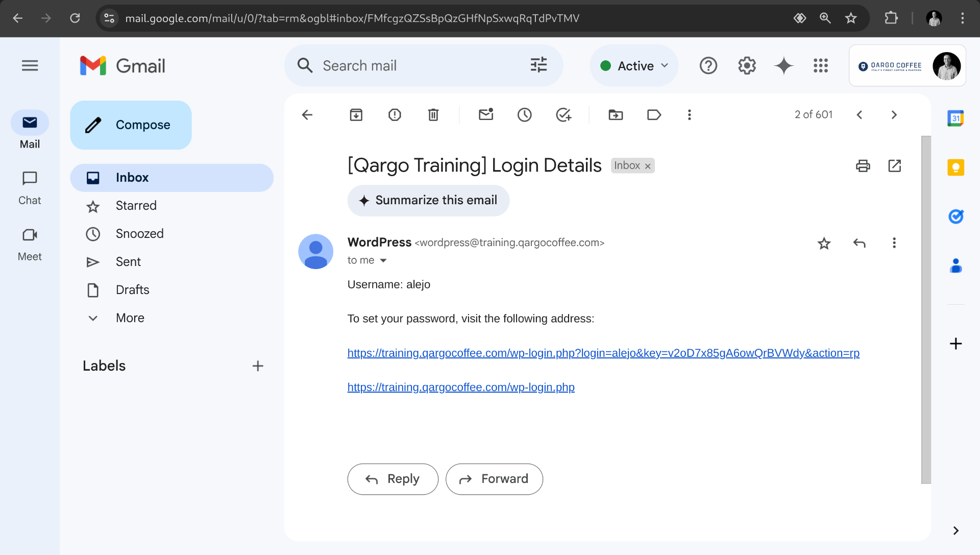Image resolution: width=980 pixels, height=555 pixels.
Task: Open Active status dropdown
Action: click(x=634, y=65)
